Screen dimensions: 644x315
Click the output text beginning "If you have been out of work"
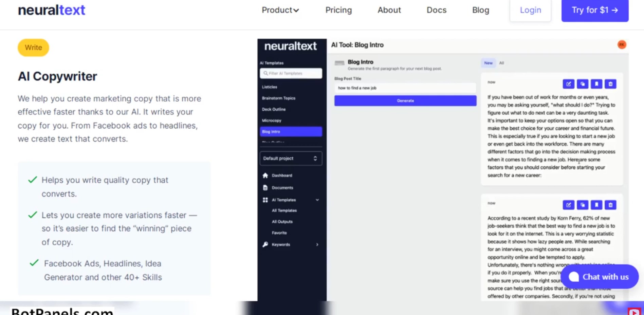click(551, 136)
